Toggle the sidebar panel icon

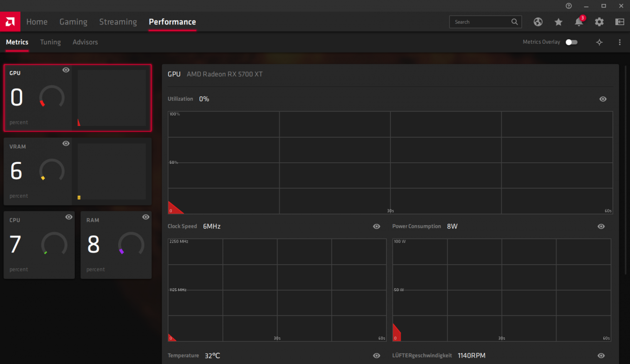[620, 22]
